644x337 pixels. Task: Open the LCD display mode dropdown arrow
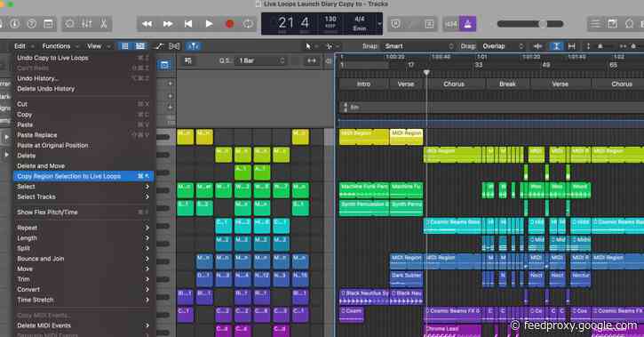[x=379, y=24]
